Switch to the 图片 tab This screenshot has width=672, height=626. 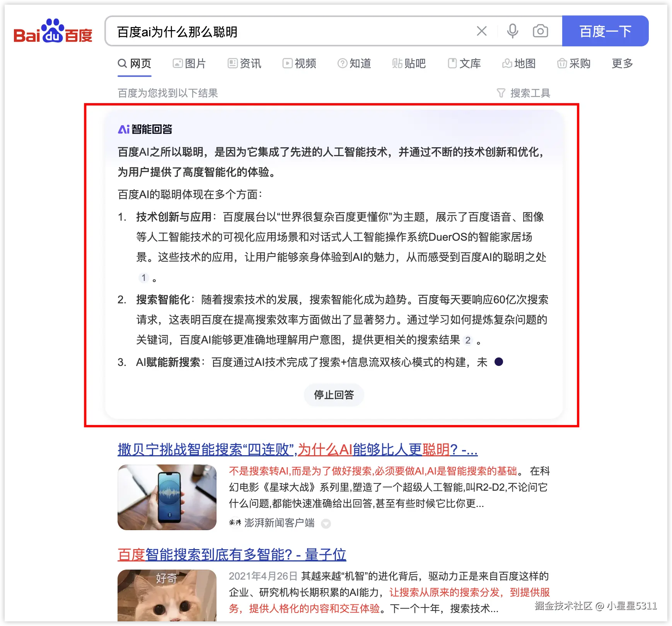pyautogui.click(x=189, y=63)
